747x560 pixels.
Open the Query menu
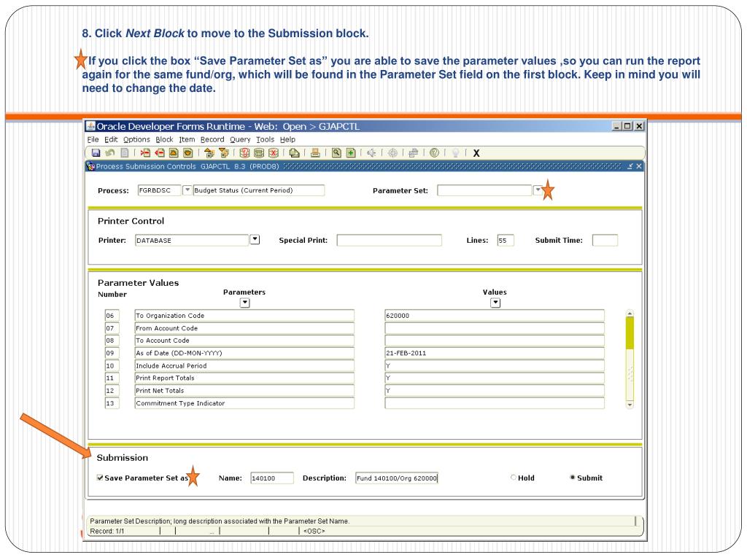(x=240, y=139)
